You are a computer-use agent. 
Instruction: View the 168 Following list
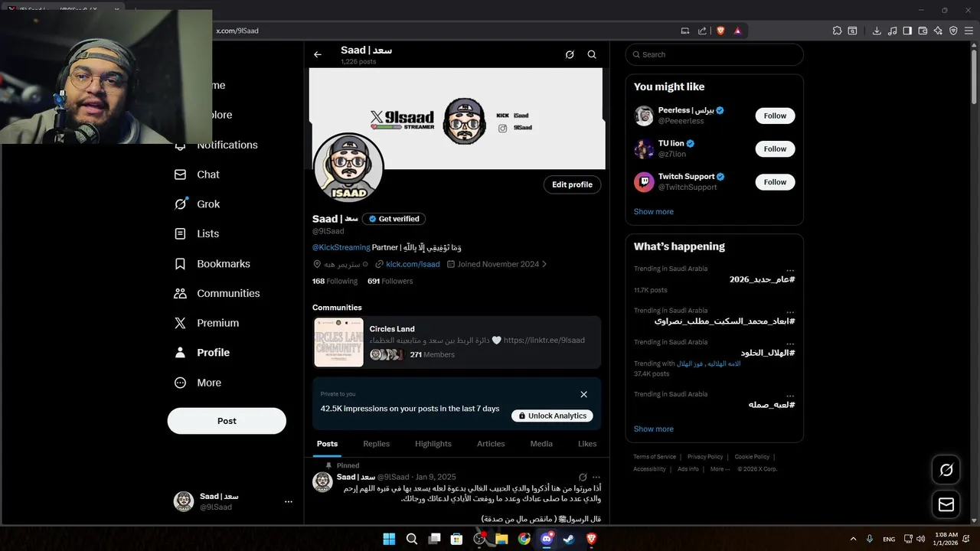pos(335,281)
